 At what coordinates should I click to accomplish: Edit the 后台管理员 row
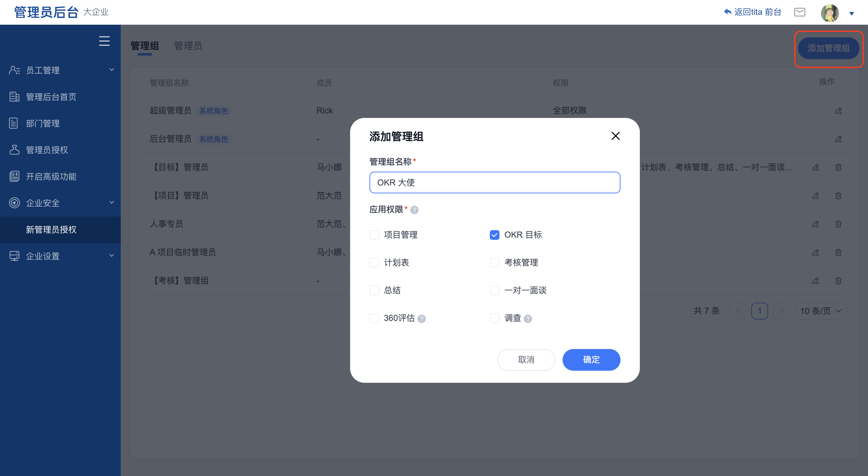tap(838, 139)
